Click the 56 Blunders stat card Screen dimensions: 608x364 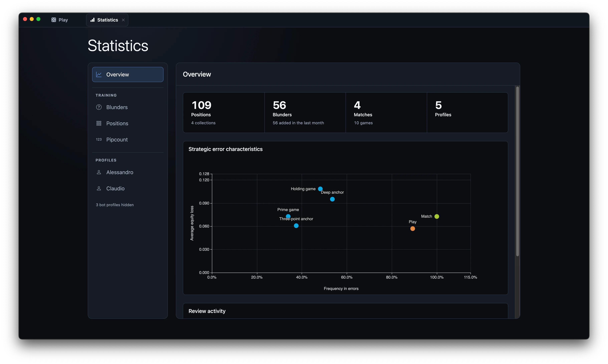pyautogui.click(x=305, y=113)
